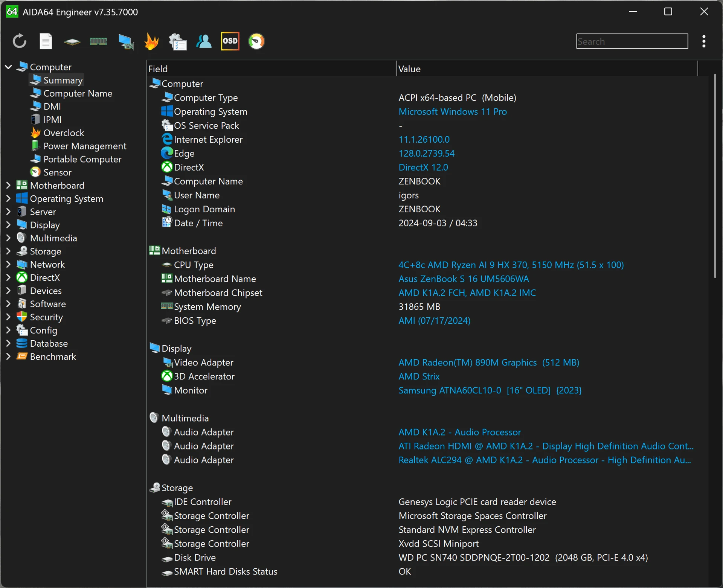Expand the Server tree node
The width and height of the screenshot is (723, 588).
coord(8,212)
